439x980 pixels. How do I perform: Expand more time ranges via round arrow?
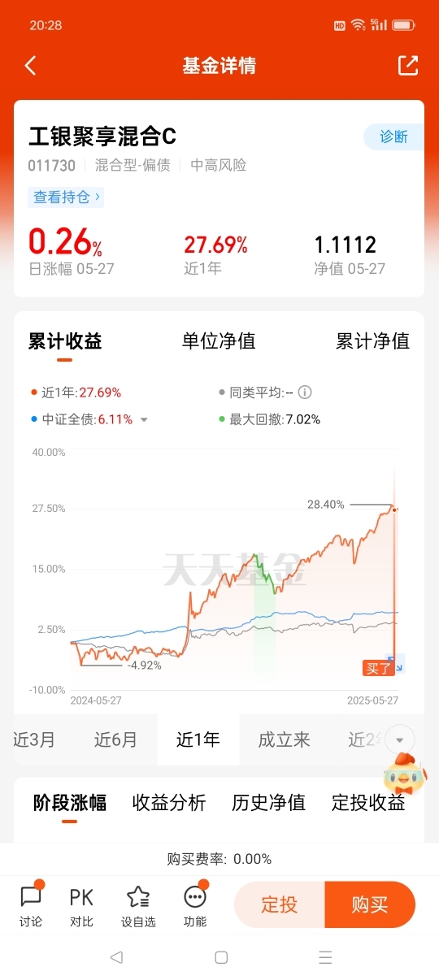coord(400,739)
